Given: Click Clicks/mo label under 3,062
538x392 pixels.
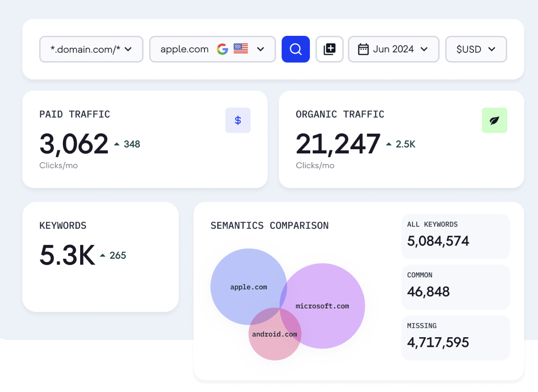Looking at the screenshot, I should point(59,165).
